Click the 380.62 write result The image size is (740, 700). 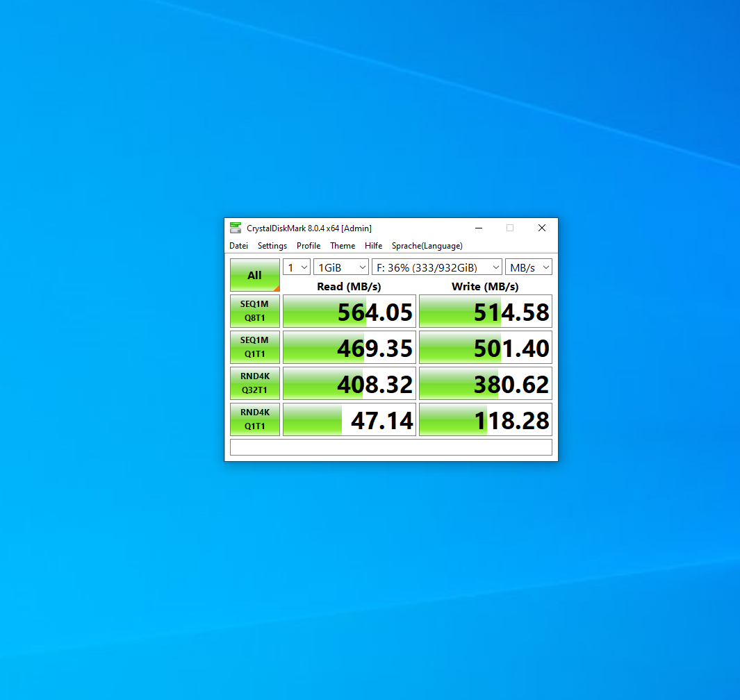(486, 383)
